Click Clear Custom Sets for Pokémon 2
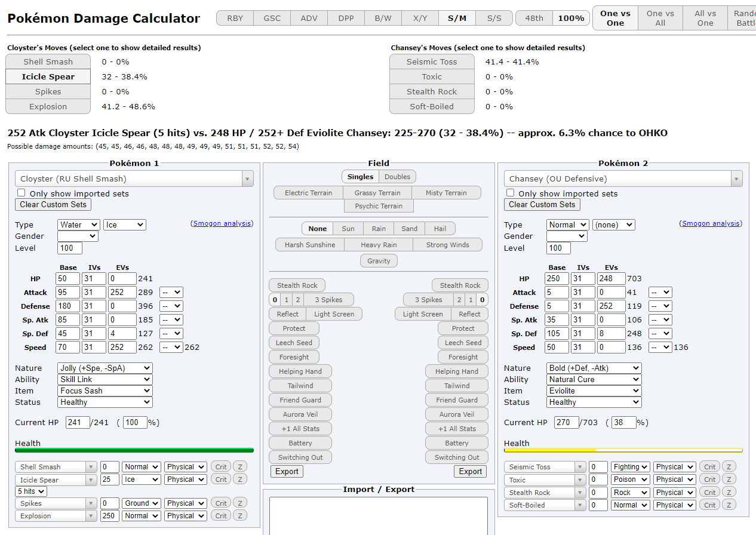Viewport: 756px width, 535px height. tap(542, 205)
